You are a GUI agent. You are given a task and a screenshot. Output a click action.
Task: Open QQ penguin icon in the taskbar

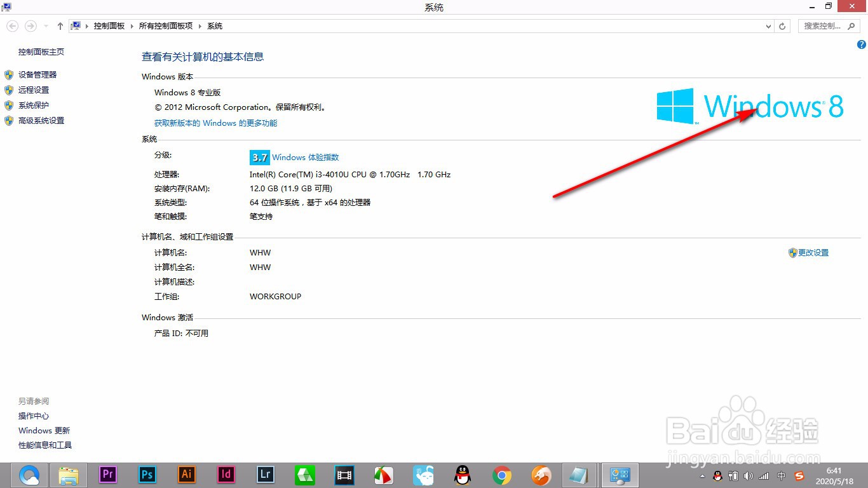pos(463,475)
